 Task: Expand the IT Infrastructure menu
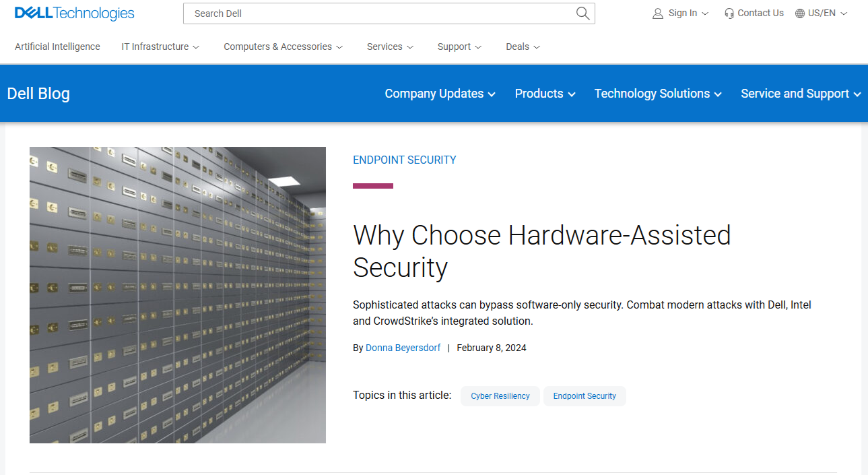coord(160,46)
